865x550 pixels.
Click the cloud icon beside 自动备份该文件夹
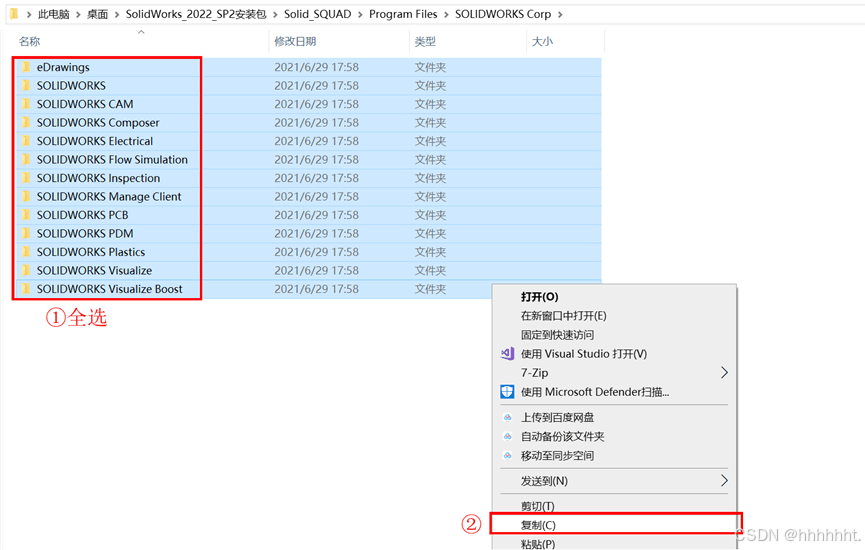coord(508,437)
